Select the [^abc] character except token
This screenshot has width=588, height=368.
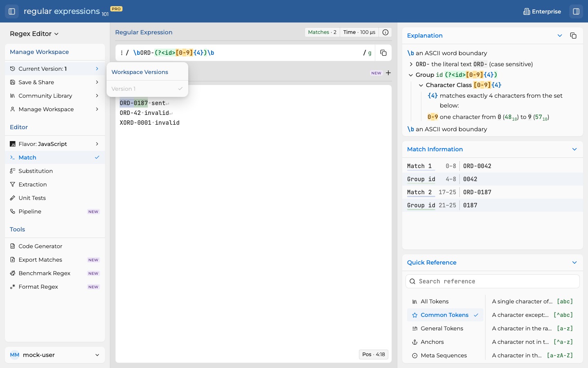pyautogui.click(x=532, y=315)
